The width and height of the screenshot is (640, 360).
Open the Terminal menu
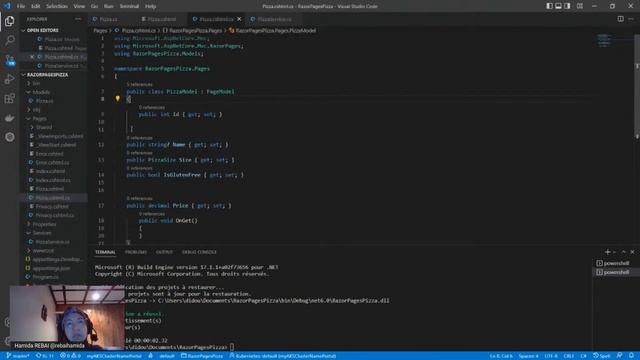pos(129,6)
